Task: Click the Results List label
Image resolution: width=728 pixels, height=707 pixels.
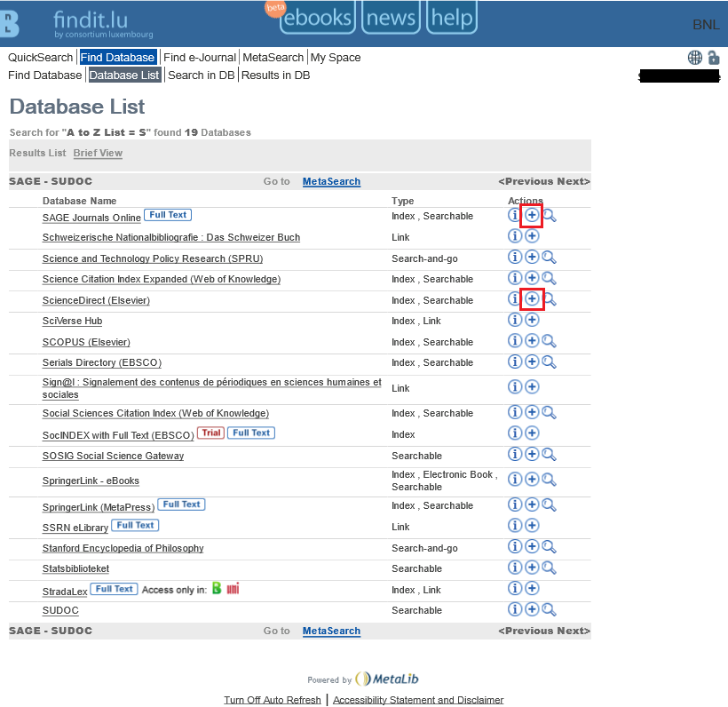Action: coord(37,153)
